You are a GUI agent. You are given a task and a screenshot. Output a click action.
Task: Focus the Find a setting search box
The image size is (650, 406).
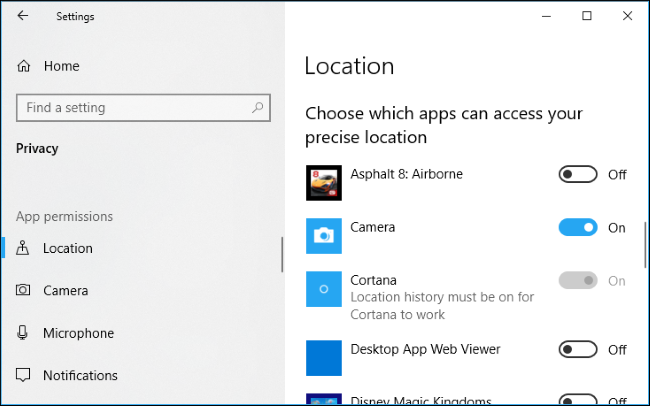pyautogui.click(x=143, y=108)
